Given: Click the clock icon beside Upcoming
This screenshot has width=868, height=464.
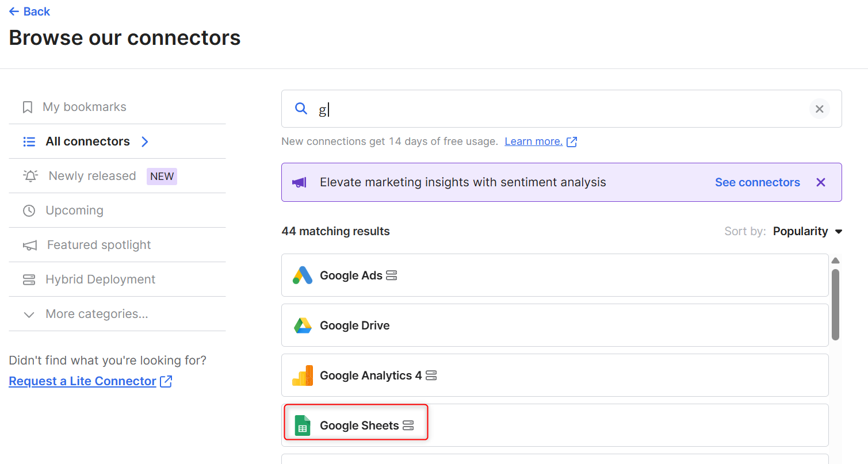Looking at the screenshot, I should pos(29,210).
